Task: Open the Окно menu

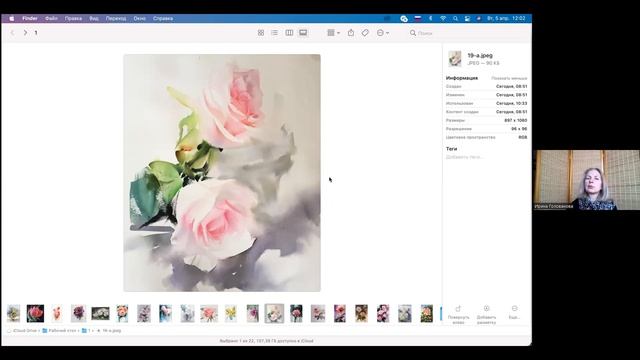Action: point(140,18)
